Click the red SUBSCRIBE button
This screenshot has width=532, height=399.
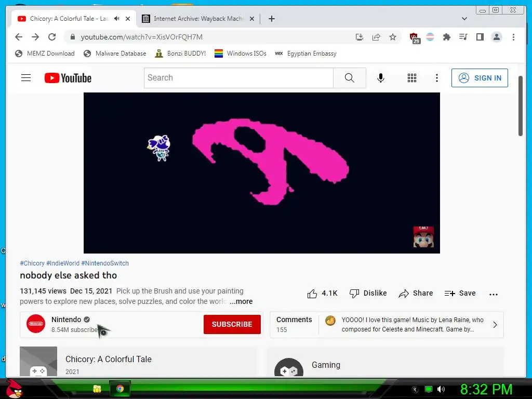pos(232,324)
